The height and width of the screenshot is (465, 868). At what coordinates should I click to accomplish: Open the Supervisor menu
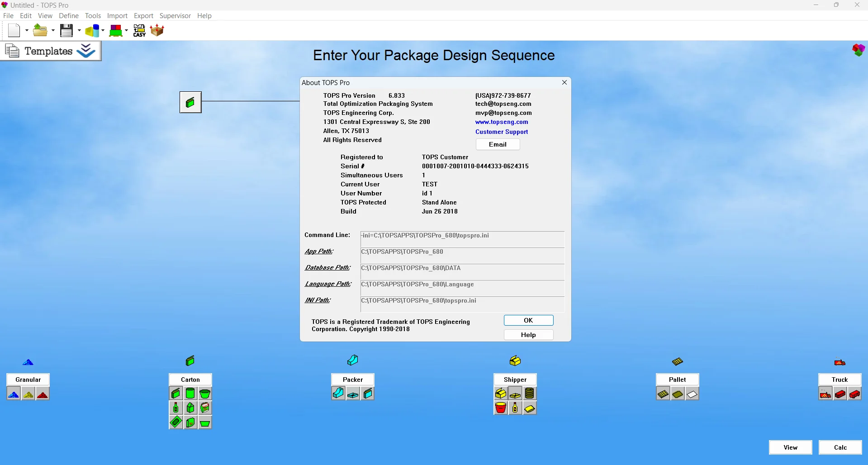[175, 15]
